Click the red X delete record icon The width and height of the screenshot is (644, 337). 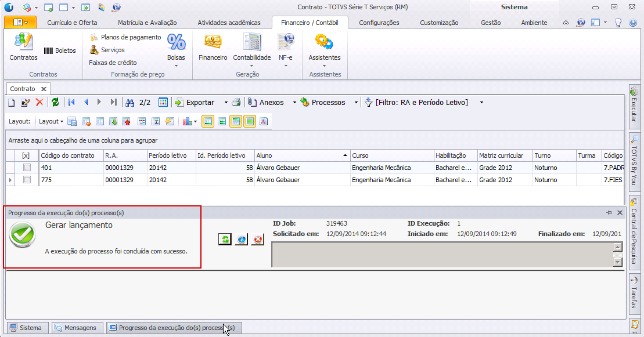pos(39,102)
